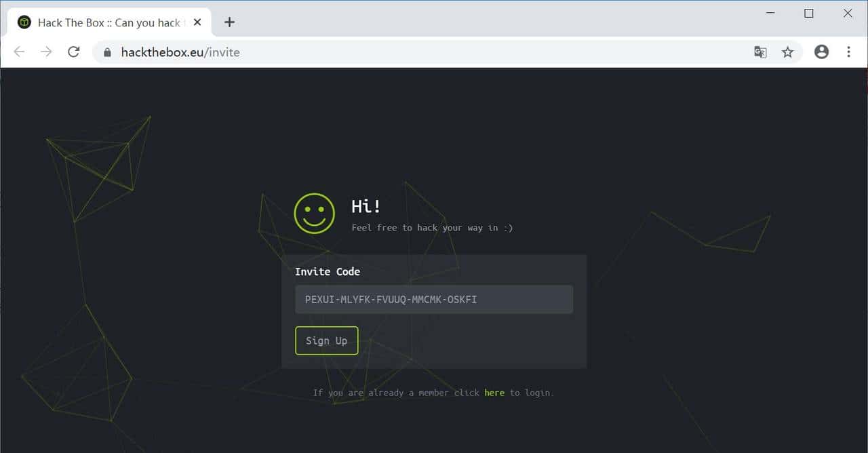Click the green smiley face logo
The height and width of the screenshot is (453, 868).
pyautogui.click(x=314, y=213)
